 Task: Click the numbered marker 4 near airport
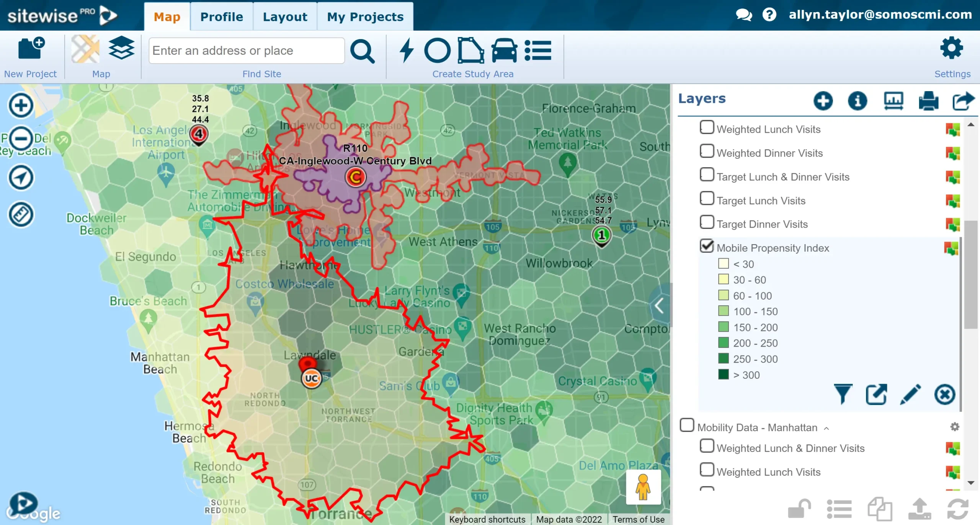[x=199, y=135]
